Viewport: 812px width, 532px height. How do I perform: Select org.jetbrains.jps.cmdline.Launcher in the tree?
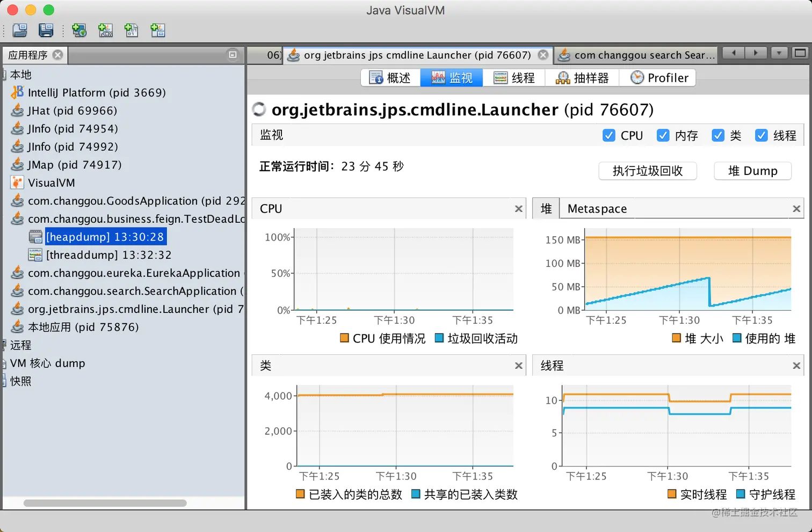pyautogui.click(x=135, y=309)
